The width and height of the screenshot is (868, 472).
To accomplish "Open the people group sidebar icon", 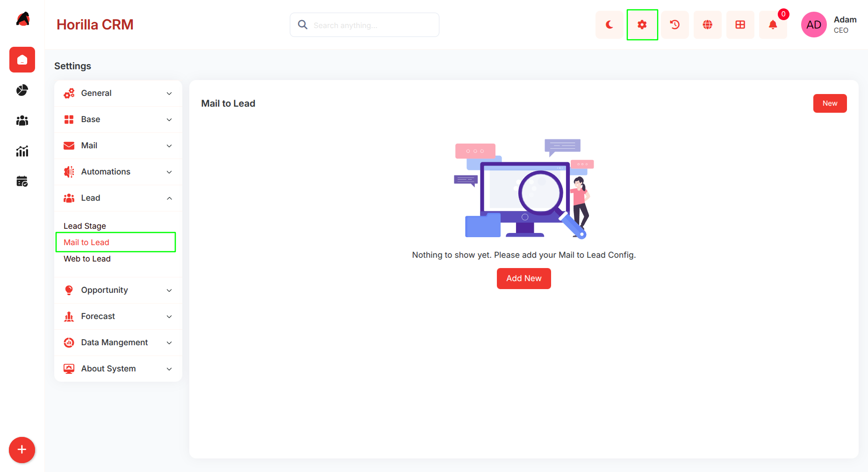I will pos(22,121).
